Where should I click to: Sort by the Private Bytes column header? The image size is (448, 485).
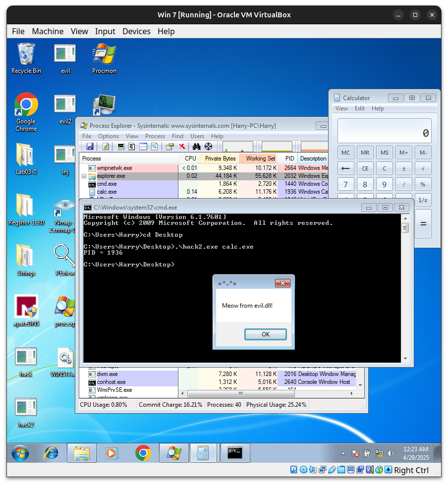(218, 159)
